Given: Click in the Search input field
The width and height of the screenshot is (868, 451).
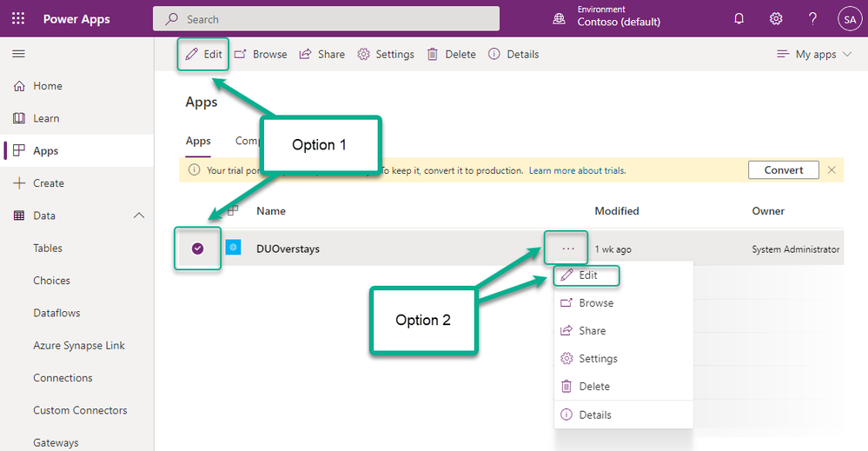Looking at the screenshot, I should (x=326, y=19).
